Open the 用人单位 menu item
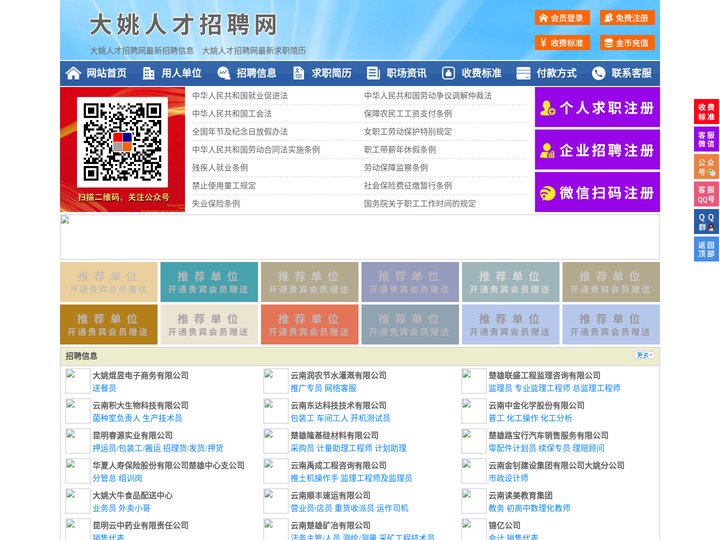The width and height of the screenshot is (720, 540). [x=181, y=73]
